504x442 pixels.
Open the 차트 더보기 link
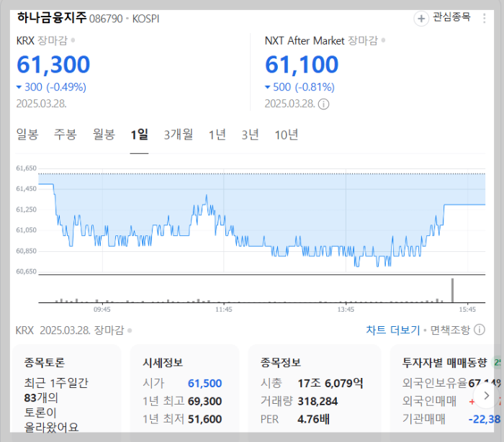(x=393, y=330)
